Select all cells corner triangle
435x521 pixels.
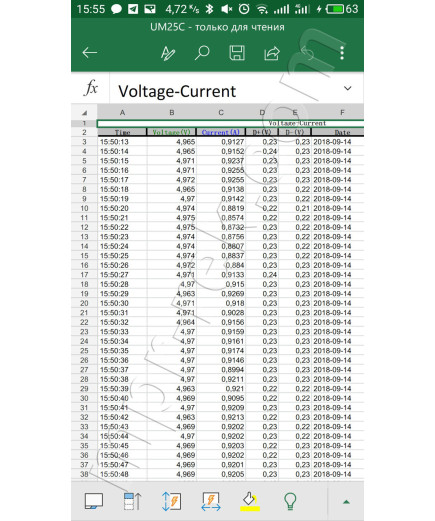point(84,113)
